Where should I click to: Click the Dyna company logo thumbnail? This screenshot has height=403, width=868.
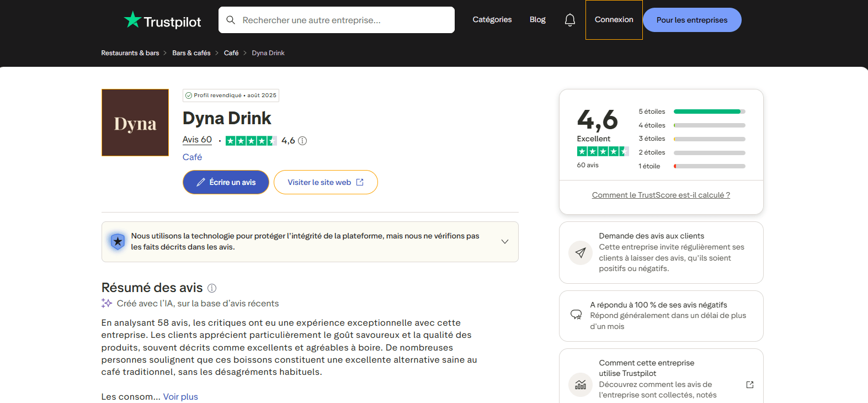tap(135, 123)
